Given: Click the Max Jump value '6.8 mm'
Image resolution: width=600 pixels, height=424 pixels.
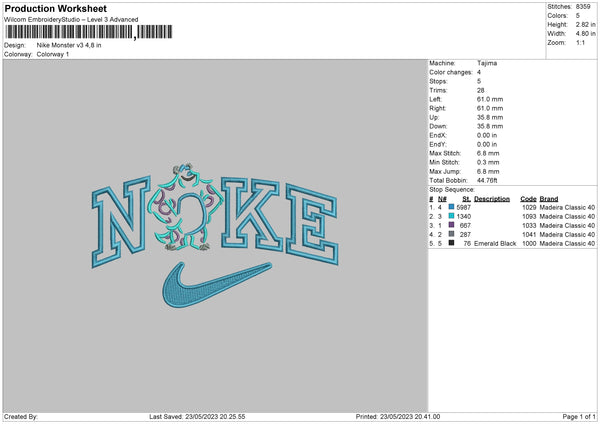Looking at the screenshot, I should click(x=488, y=171).
